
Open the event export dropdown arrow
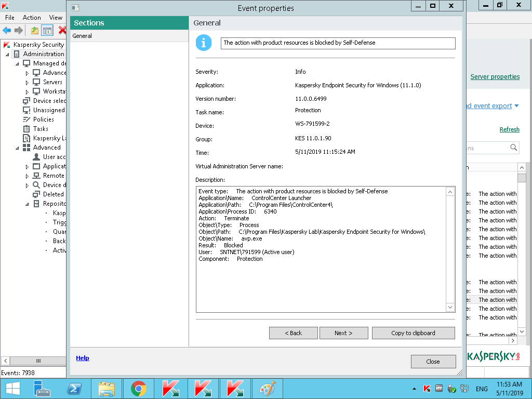tap(516, 106)
